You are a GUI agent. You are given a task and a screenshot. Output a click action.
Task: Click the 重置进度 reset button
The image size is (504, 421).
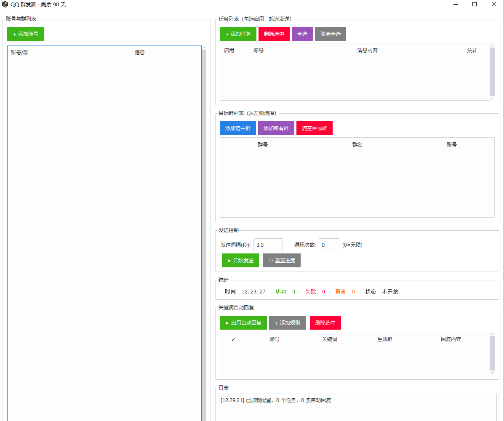[282, 261]
